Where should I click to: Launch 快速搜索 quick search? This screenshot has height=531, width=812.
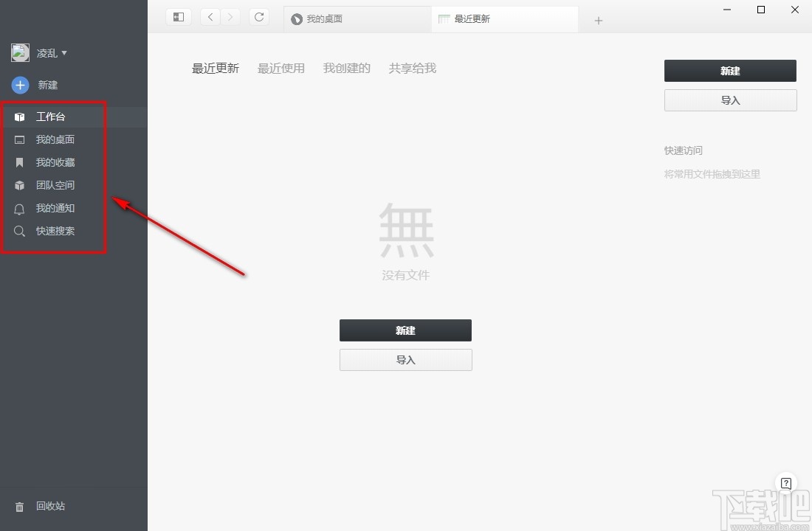tap(56, 231)
